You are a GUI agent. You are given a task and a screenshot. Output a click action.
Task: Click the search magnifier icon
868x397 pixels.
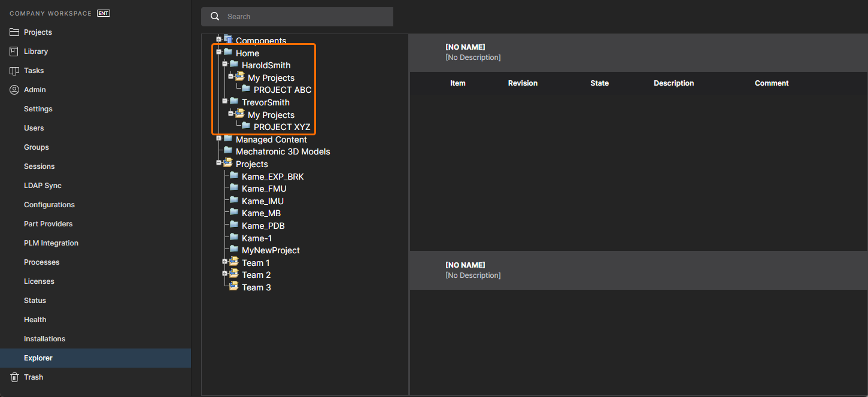tap(216, 17)
